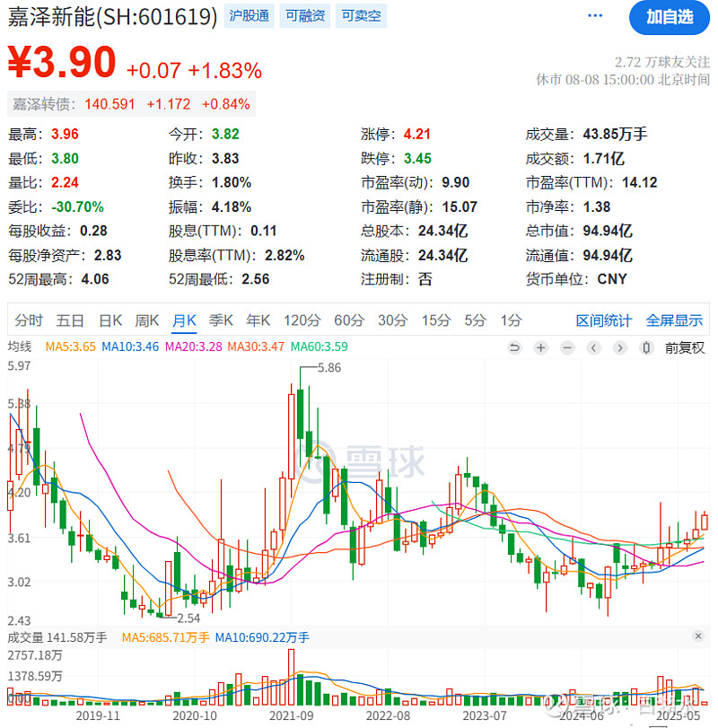The width and height of the screenshot is (718, 728).
Task: Show the 1分 minute chart
Action: 511,320
